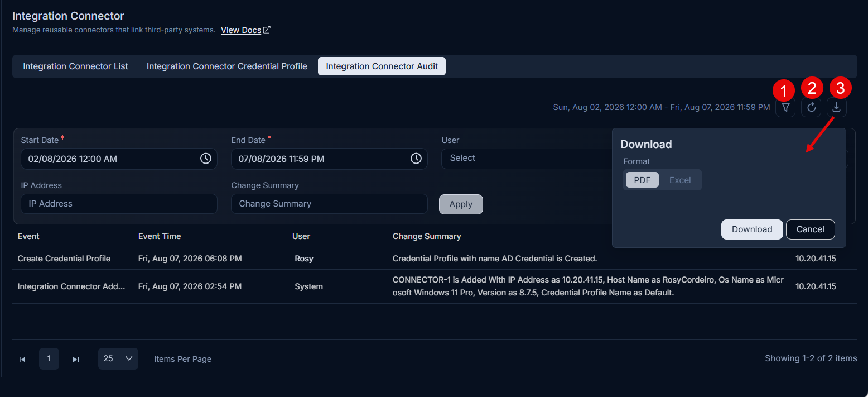Click user System in the table
The width and height of the screenshot is (868, 397).
coord(308,286)
